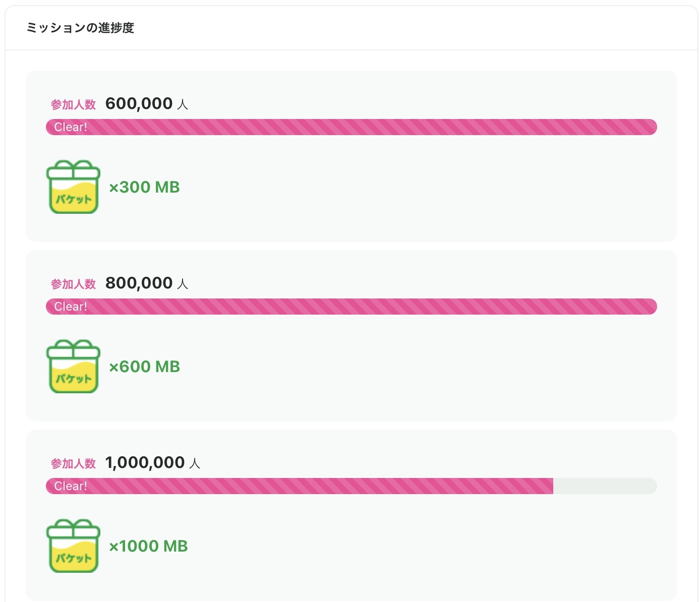Click the 600,000 participants progress bar
700x602 pixels.
tap(351, 127)
